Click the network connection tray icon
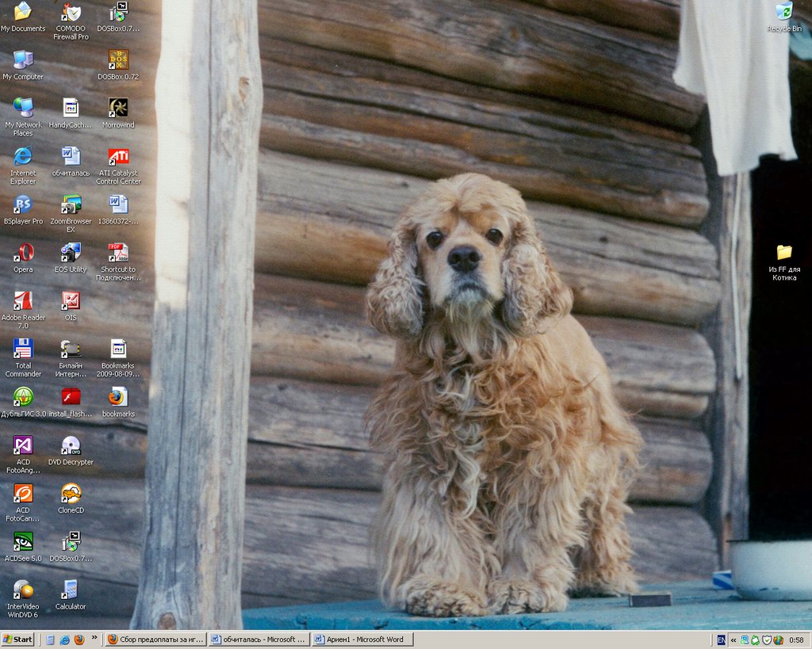Viewport: 812px width, 649px height. (745, 640)
